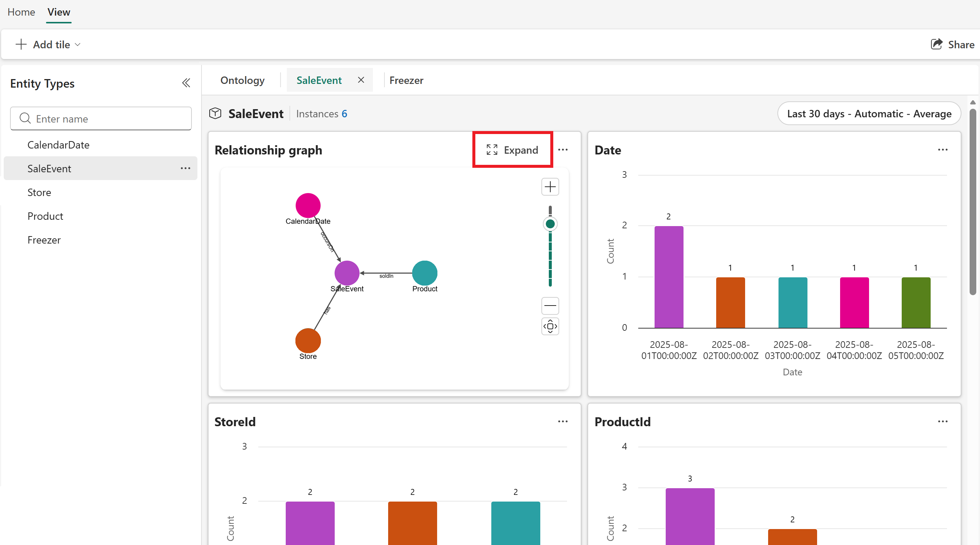Open the Home menu tab
This screenshot has width=980, height=545.
(21, 12)
